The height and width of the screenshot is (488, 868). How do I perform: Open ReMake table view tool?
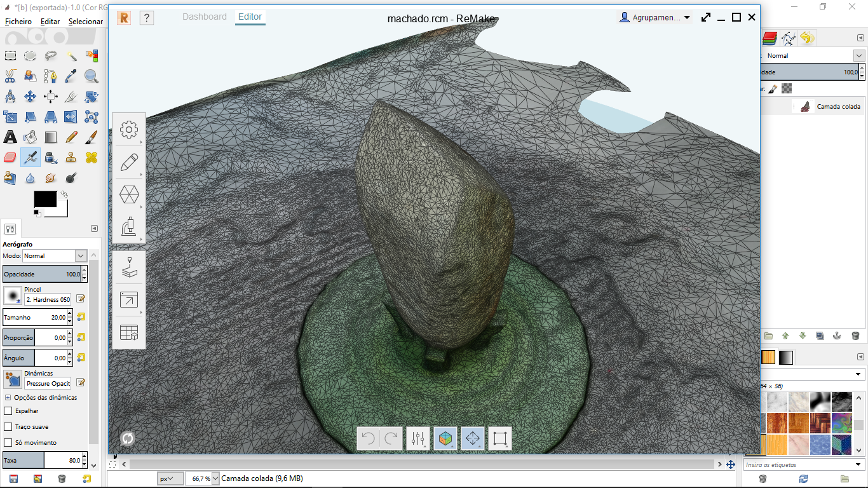tap(129, 332)
